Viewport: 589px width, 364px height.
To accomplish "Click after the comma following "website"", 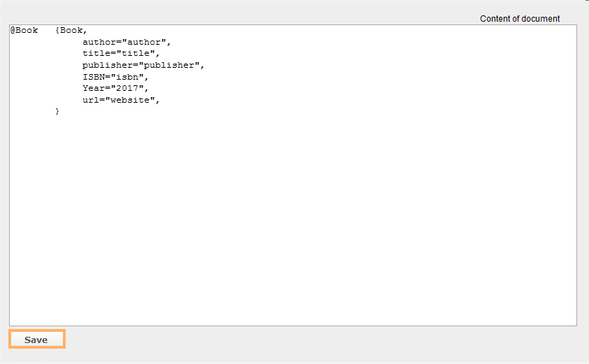I will point(162,100).
